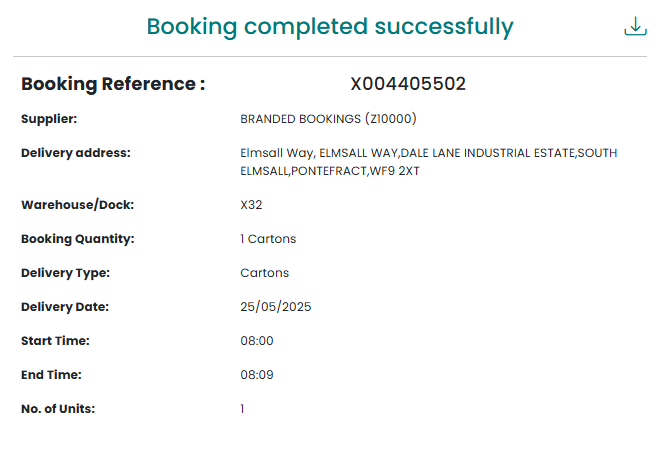Select the warehouse dock value X32
The width and height of the screenshot is (665, 467).
pos(251,205)
